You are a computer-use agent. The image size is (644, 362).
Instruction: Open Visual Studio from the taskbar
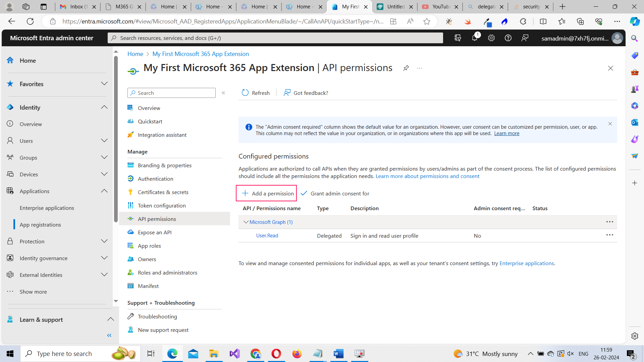pos(235,353)
